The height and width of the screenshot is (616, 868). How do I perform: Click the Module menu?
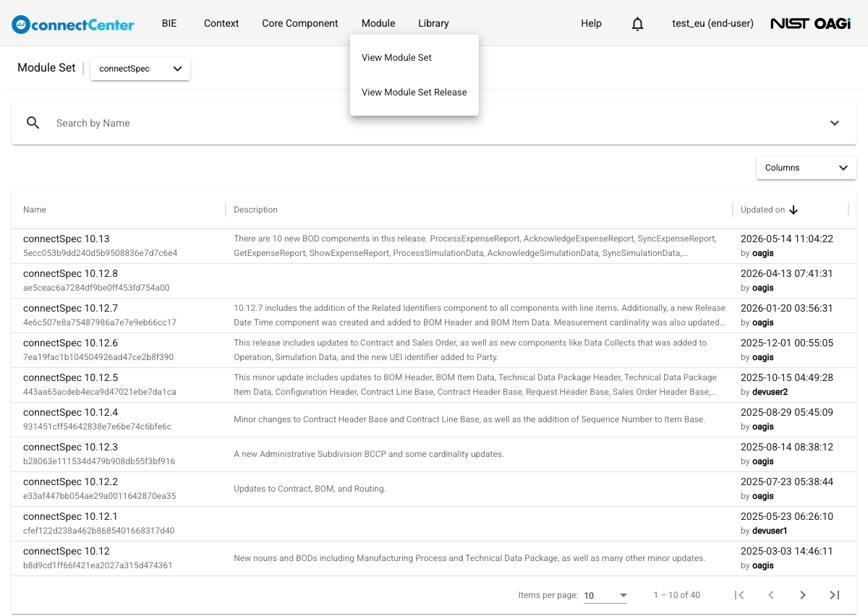[x=378, y=23]
